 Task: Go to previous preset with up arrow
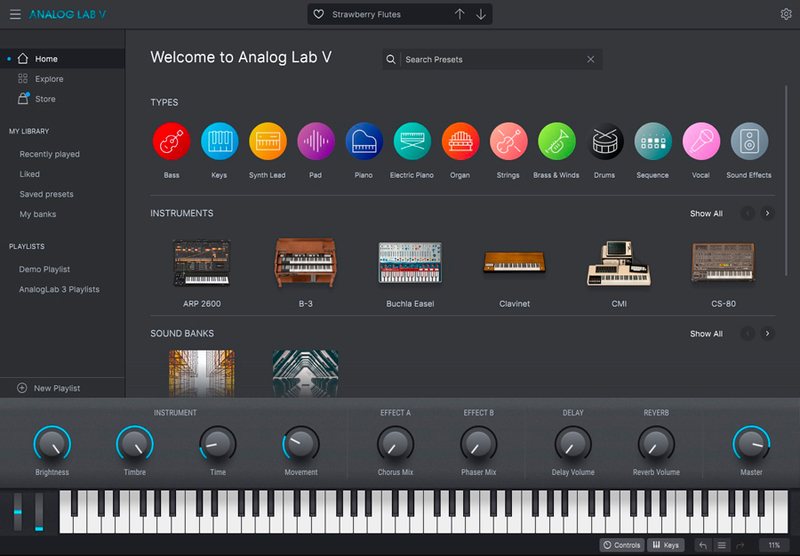click(459, 14)
